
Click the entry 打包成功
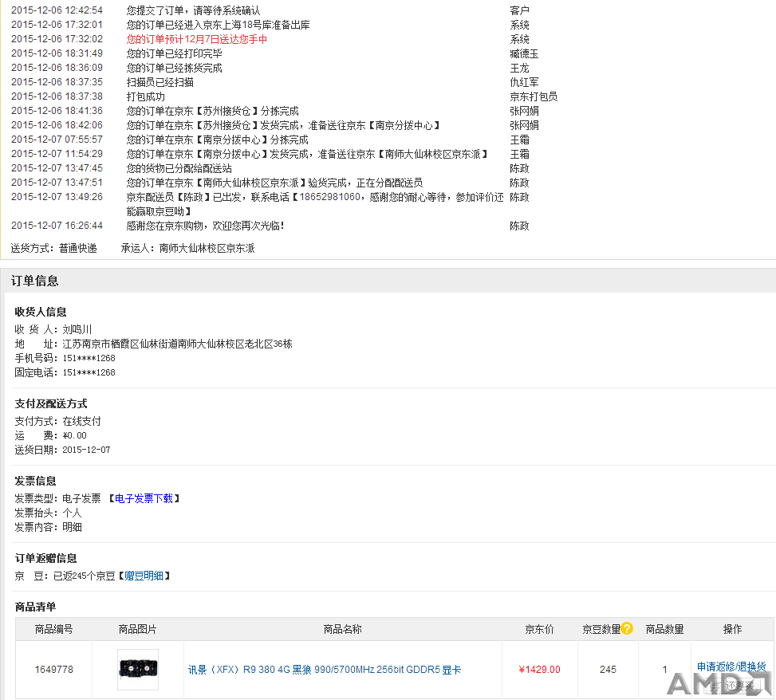145,96
